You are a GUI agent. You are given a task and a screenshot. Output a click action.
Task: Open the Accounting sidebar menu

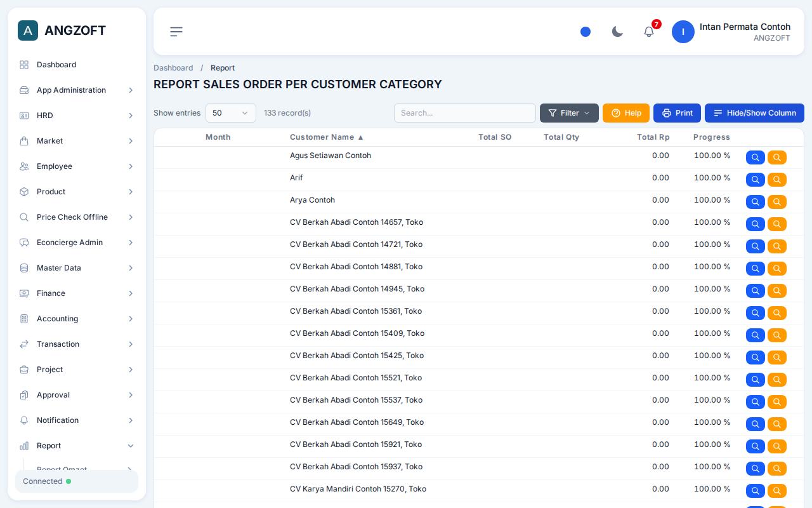[77, 319]
